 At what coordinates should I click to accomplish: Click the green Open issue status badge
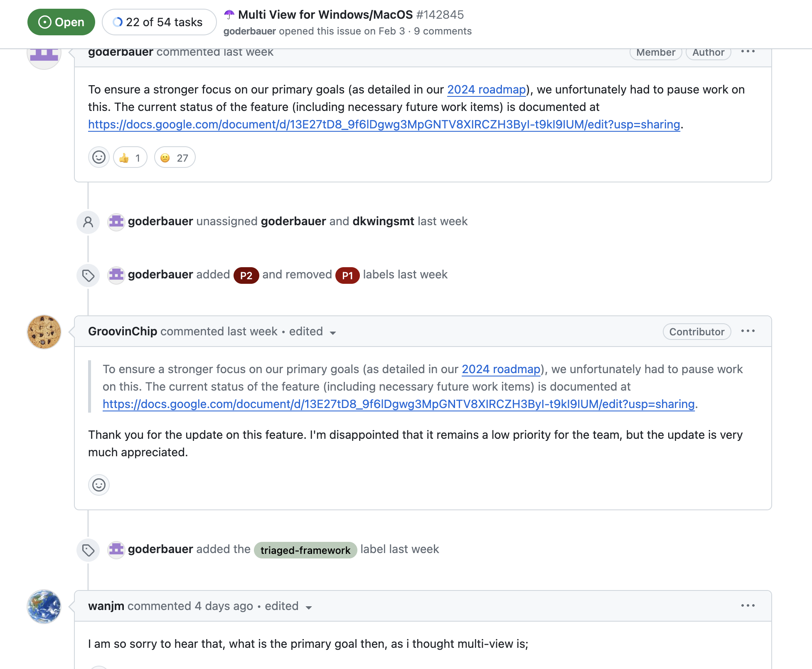tap(62, 22)
